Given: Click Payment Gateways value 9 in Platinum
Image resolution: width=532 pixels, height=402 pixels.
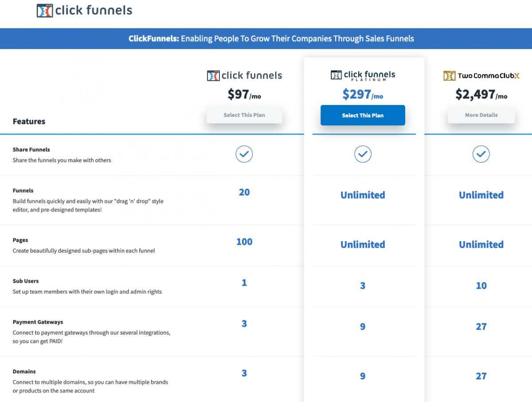Looking at the screenshot, I should click(363, 327).
